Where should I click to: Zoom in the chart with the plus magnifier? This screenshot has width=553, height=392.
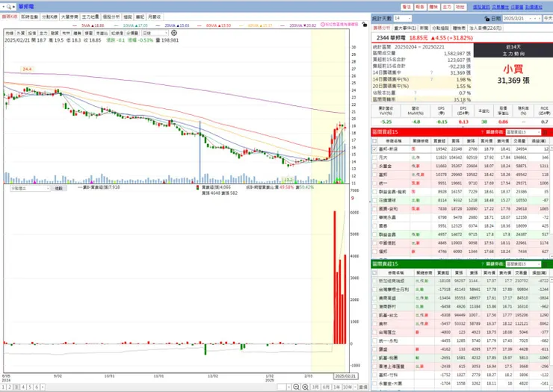305,387
